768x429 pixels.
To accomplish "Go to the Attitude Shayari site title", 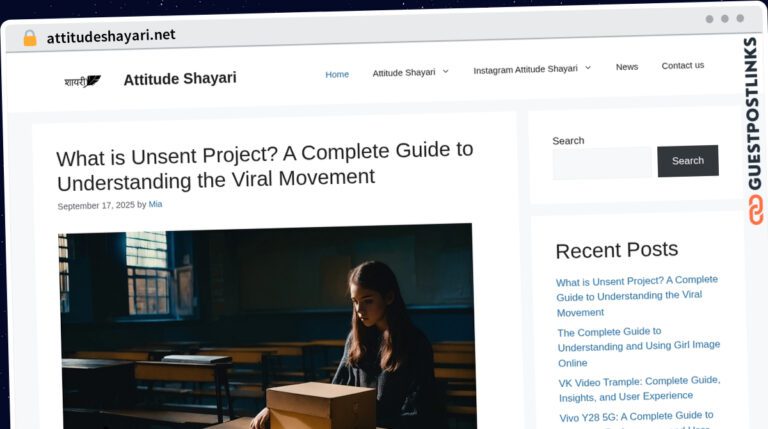I will pos(180,78).
